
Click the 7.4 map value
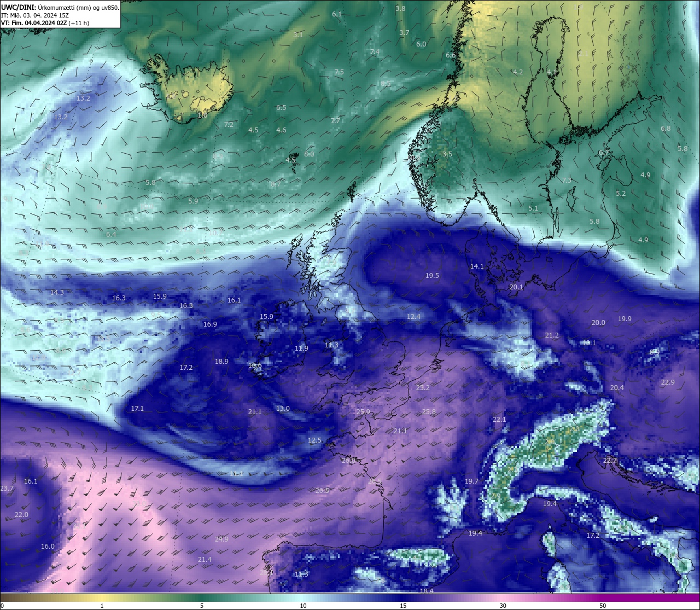375,51
